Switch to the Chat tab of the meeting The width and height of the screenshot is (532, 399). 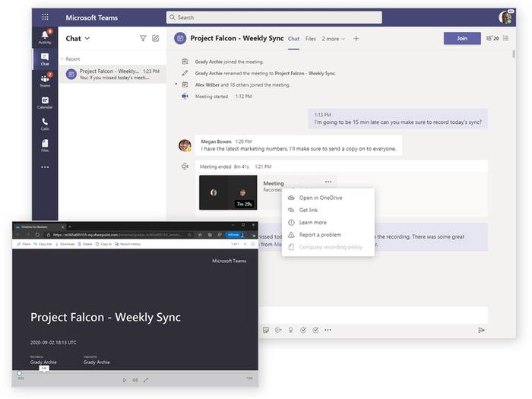293,39
